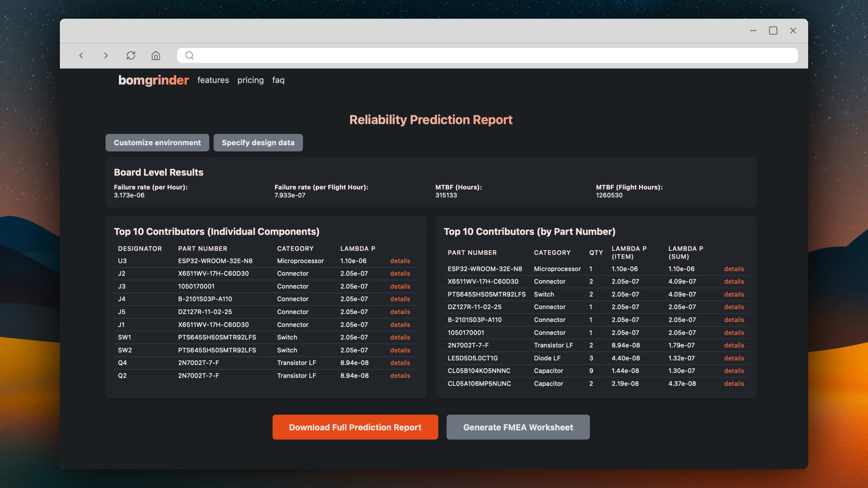Screen dimensions: 868x488
Task: Open details for designator Q2
Action: coord(400,376)
